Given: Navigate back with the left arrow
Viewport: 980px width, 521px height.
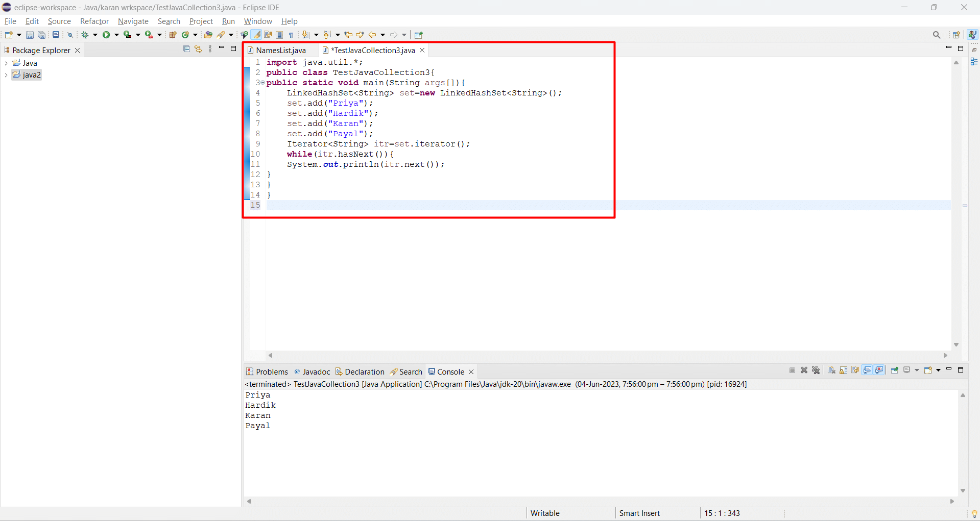Looking at the screenshot, I should click(x=372, y=35).
